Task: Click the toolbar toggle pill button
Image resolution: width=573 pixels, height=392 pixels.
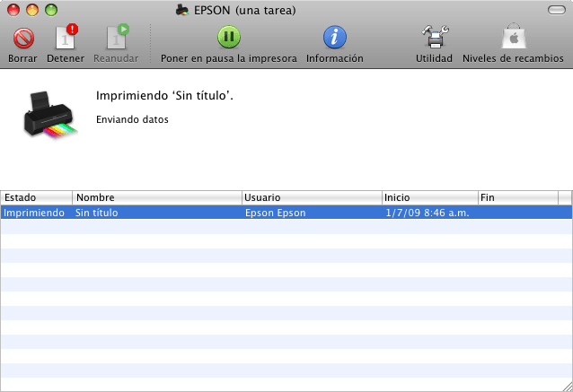Action: click(x=557, y=10)
